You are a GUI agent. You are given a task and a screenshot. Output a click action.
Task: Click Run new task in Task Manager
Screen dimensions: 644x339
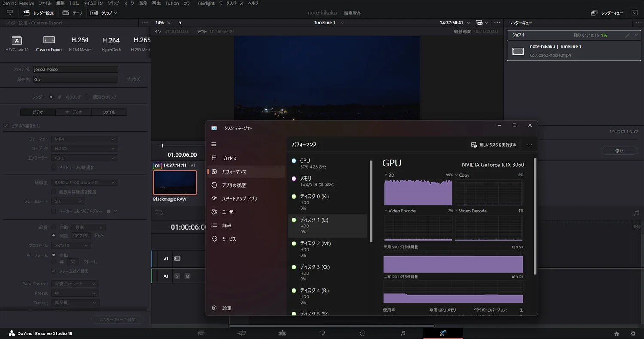pos(494,145)
